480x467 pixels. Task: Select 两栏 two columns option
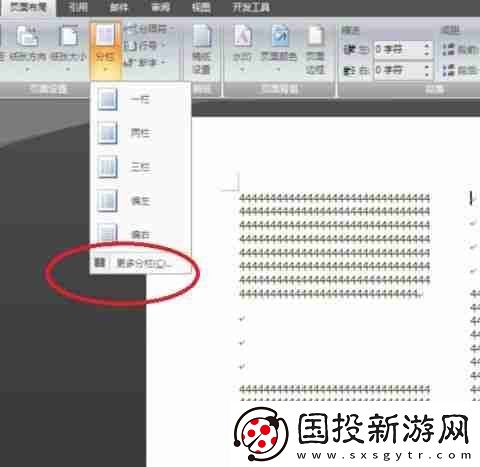point(141,133)
